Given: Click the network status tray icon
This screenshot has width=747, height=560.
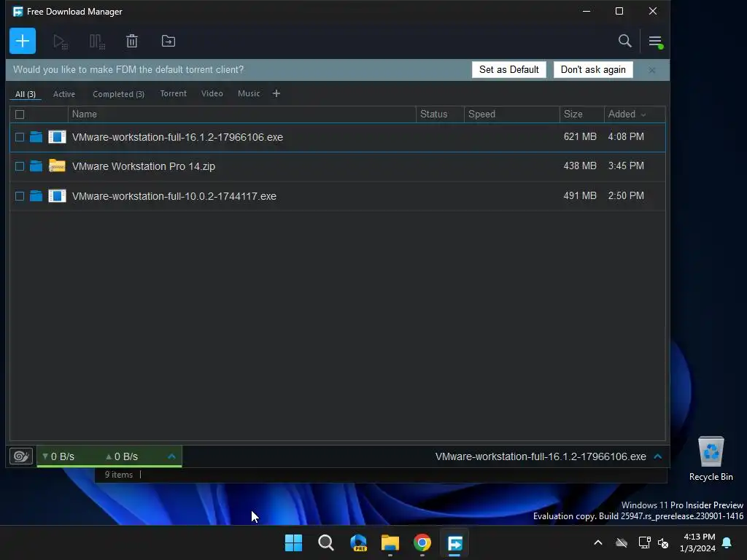Looking at the screenshot, I should pyautogui.click(x=644, y=542).
